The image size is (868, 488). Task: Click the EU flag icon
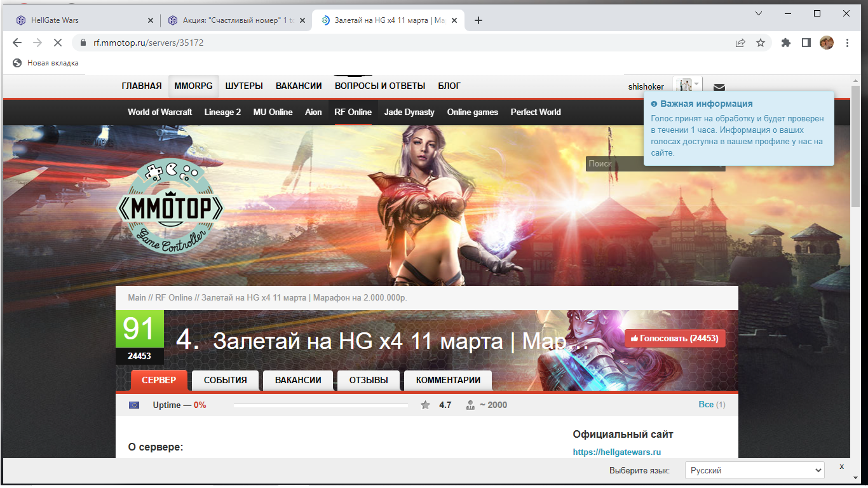click(x=134, y=405)
